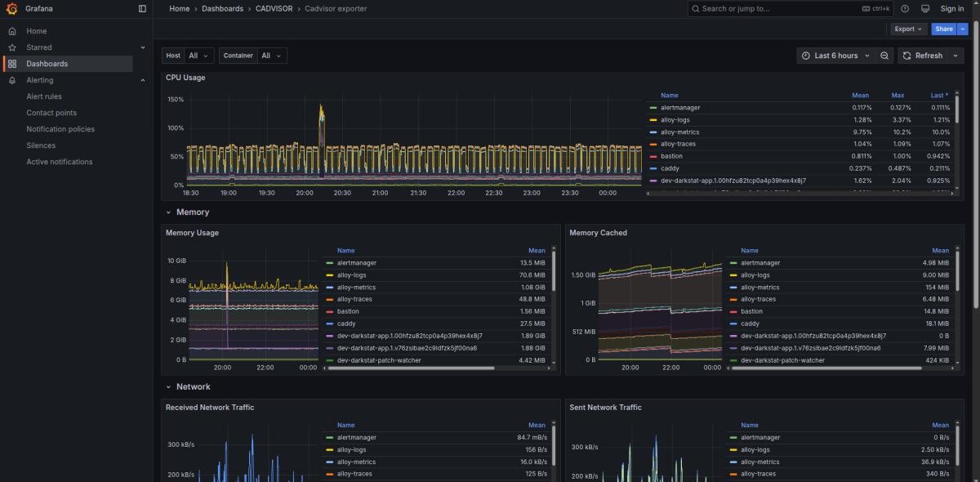980x482 pixels.
Task: Toggle the sidebar dock menu icon
Action: [142, 9]
